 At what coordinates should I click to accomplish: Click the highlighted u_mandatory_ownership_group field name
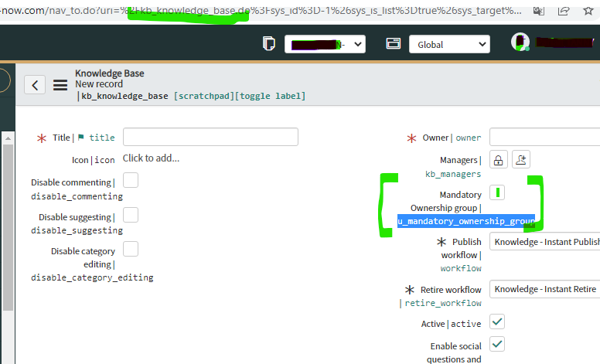466,221
